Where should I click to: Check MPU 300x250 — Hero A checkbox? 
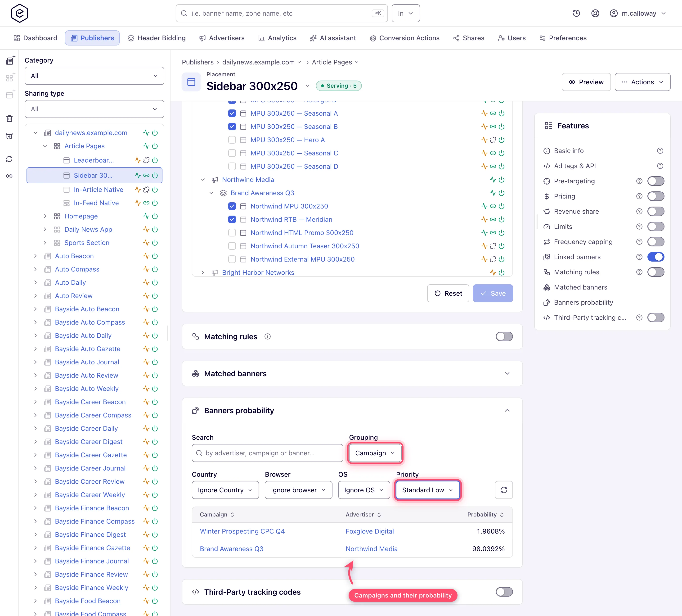click(232, 140)
